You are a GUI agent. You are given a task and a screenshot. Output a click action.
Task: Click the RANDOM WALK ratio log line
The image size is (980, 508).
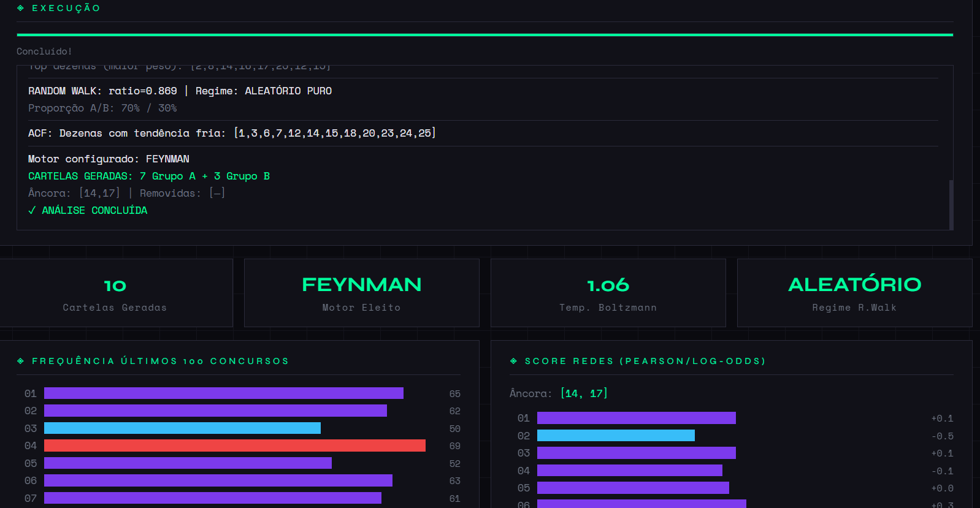click(x=180, y=91)
